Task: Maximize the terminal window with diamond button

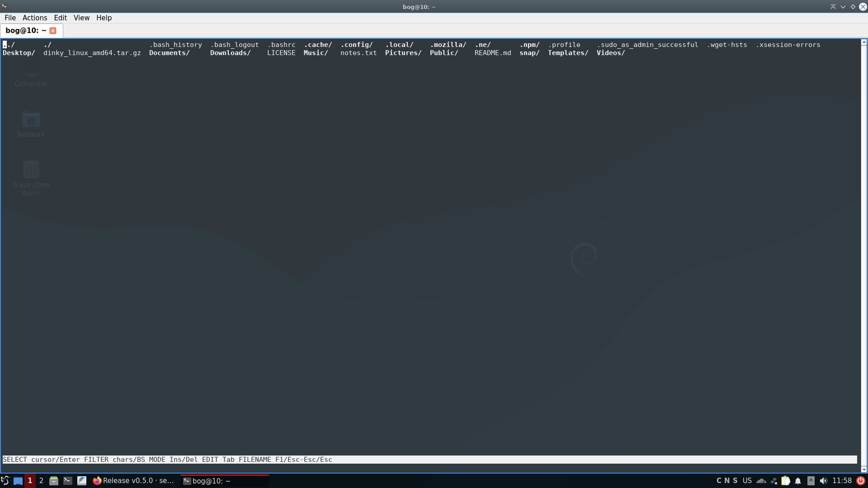Action: click(x=853, y=7)
